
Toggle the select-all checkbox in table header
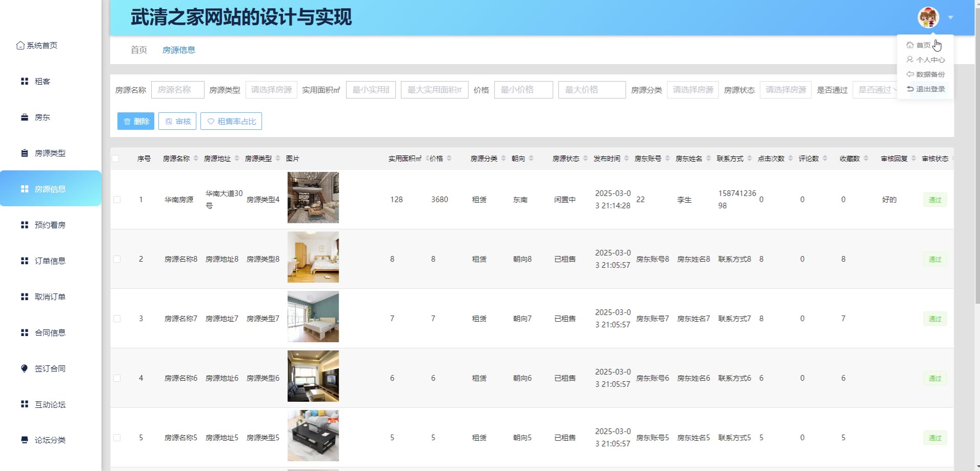point(115,159)
